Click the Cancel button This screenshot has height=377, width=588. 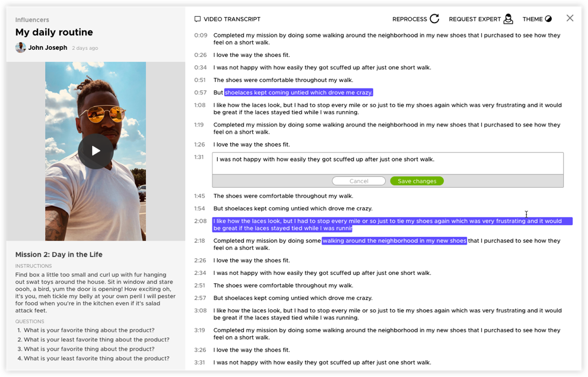[358, 181]
